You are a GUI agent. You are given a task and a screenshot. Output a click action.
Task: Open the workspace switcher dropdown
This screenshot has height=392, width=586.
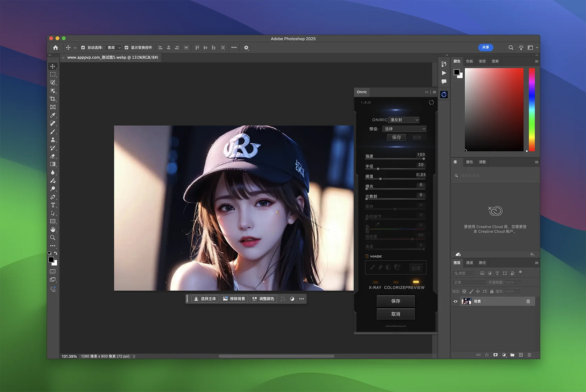(x=533, y=48)
